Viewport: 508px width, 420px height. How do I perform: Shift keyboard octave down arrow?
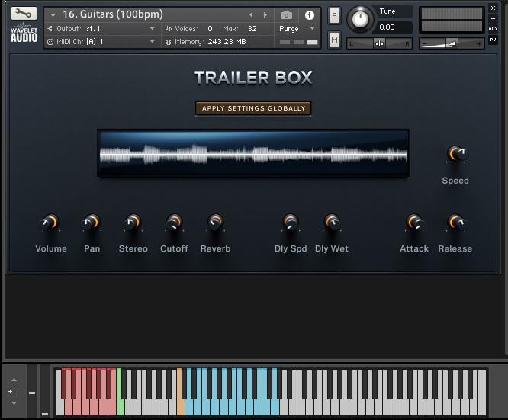14,403
